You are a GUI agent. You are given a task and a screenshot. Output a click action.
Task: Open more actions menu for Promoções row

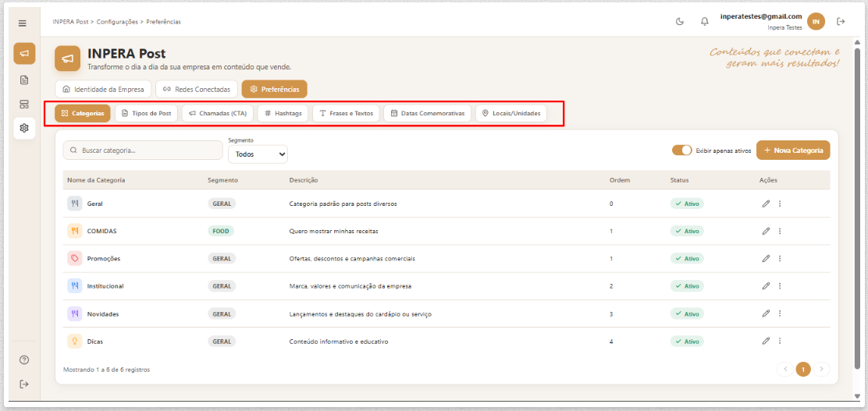[780, 258]
